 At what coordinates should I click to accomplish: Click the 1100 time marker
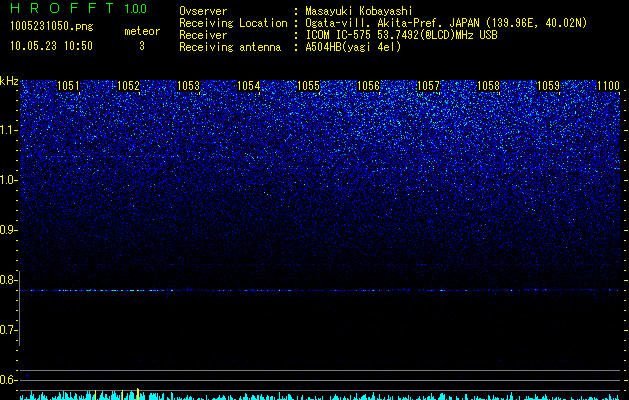pos(609,86)
